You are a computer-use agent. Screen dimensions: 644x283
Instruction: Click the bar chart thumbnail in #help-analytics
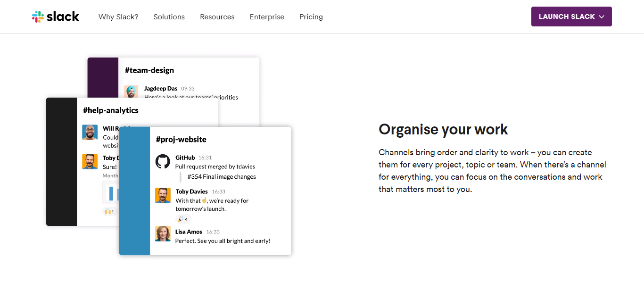coord(111,192)
